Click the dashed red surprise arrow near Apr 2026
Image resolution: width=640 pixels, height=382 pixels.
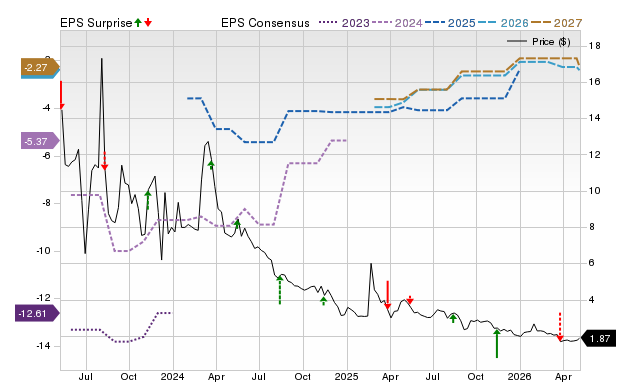pos(560,327)
